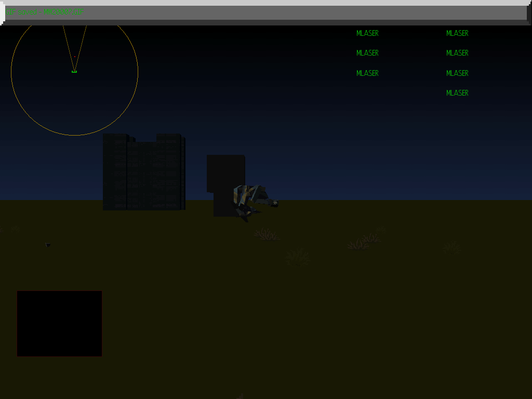Click the rear-view display at bottom left
The image size is (532, 399).
tap(59, 323)
